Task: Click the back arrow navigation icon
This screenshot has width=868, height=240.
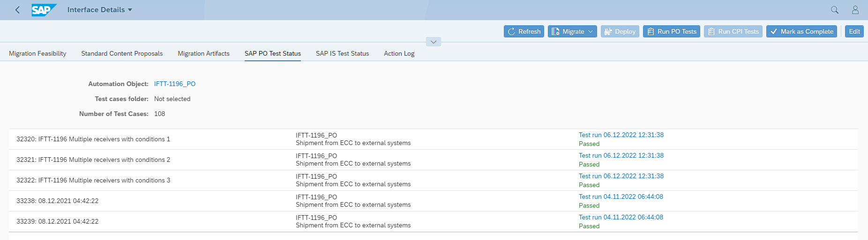Action: 17,10
